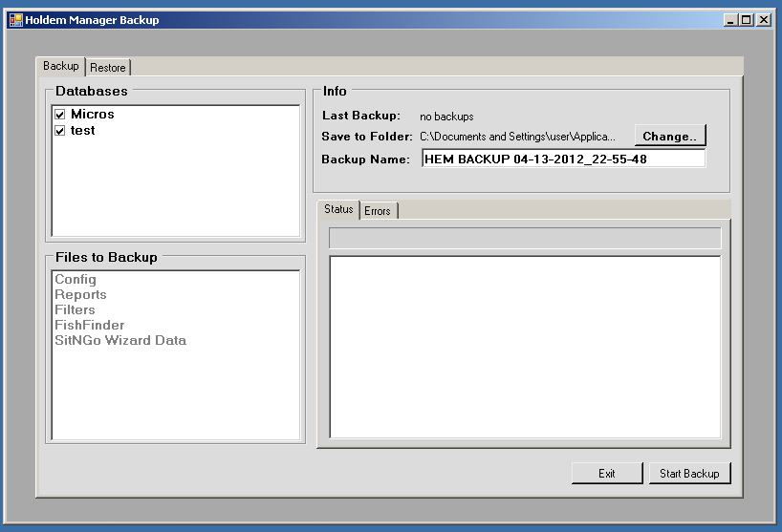
Task: Switch to the Restore tab
Action: [x=108, y=68]
